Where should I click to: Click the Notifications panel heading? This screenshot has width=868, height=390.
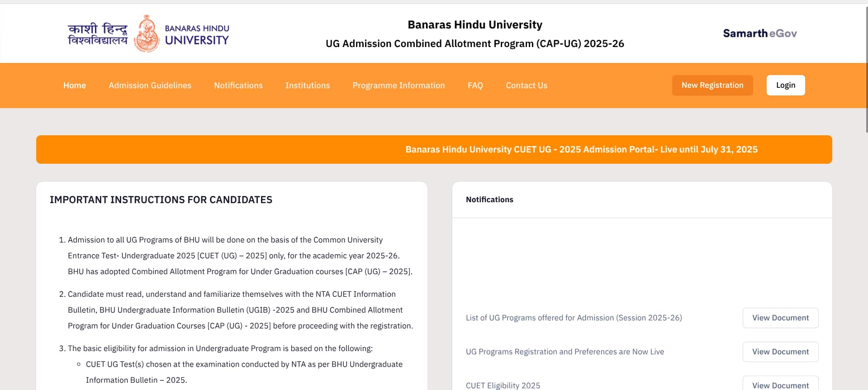[x=489, y=200]
